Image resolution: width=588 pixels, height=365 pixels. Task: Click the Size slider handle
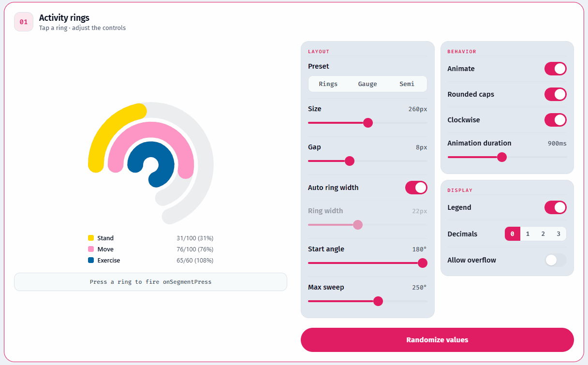point(368,123)
